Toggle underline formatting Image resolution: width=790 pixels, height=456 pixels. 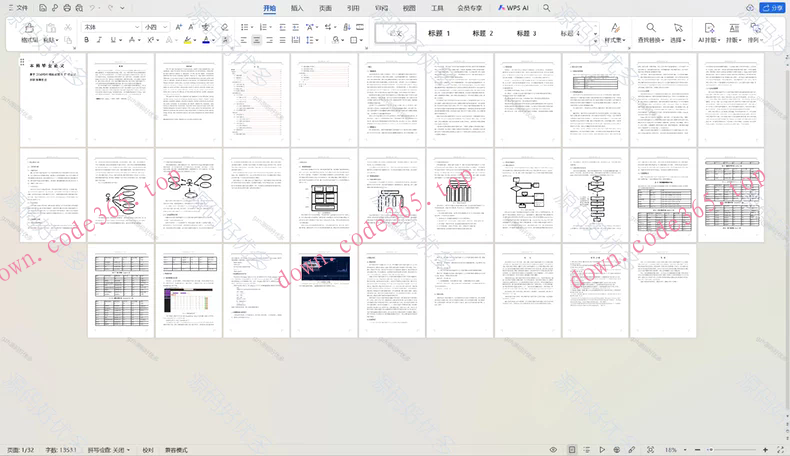(x=112, y=41)
